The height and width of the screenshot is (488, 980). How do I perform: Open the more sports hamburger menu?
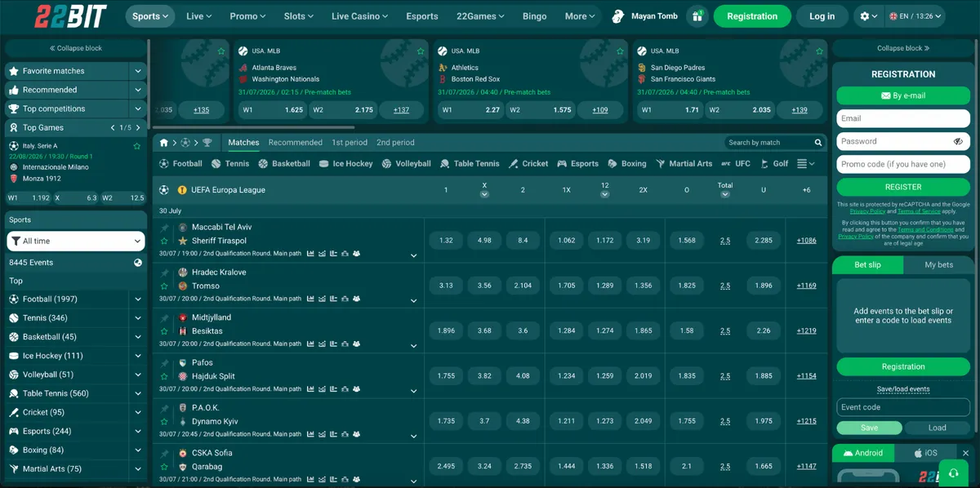(x=805, y=163)
